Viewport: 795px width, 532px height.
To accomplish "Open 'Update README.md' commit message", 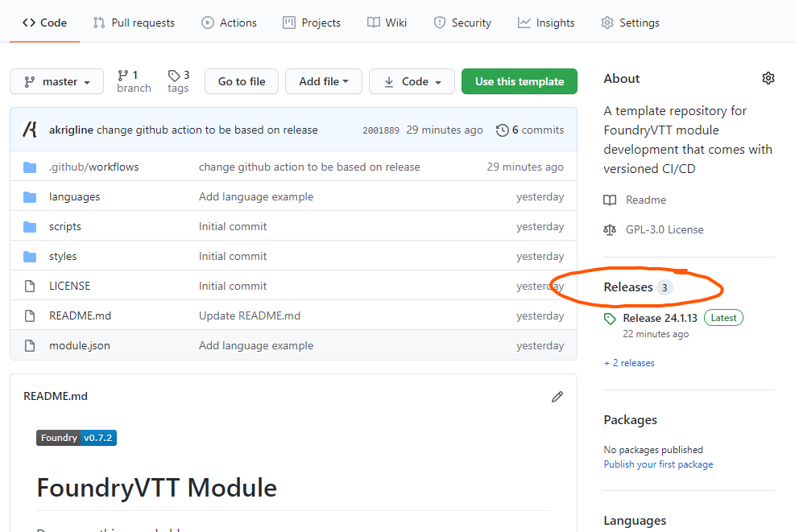I will click(250, 315).
